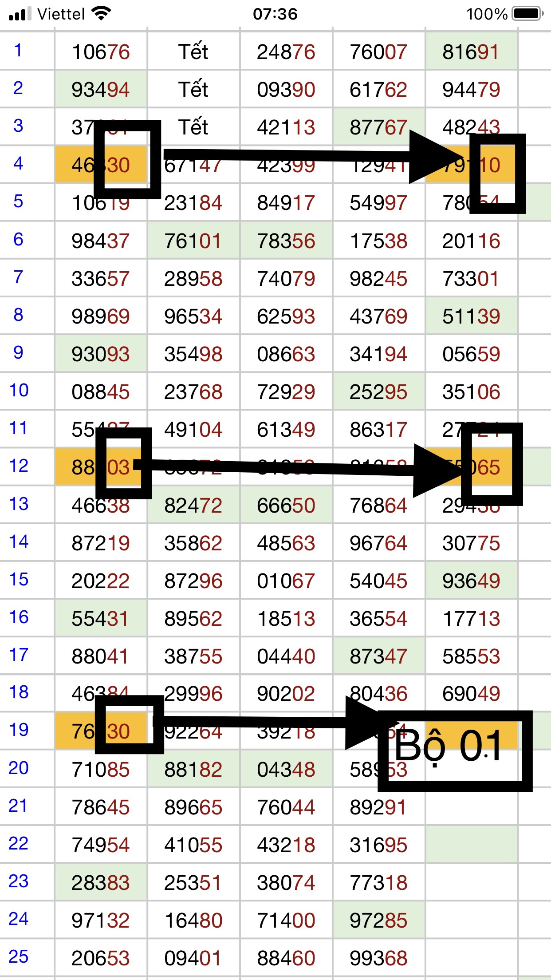The height and width of the screenshot is (980, 551).
Task: Click the "Tết" cell in row 1
Action: tap(193, 52)
